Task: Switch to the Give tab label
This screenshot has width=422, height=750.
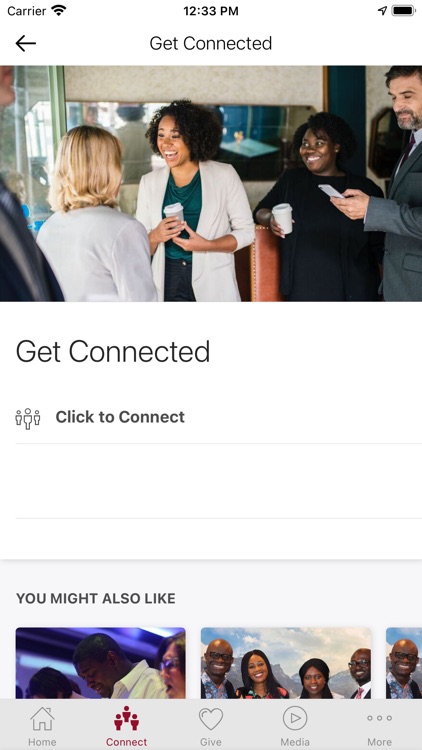Action: point(211,742)
